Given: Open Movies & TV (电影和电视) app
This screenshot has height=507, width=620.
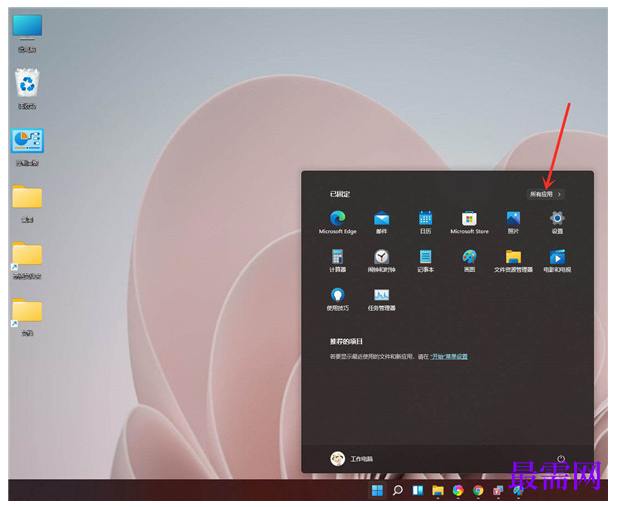Looking at the screenshot, I should (557, 261).
